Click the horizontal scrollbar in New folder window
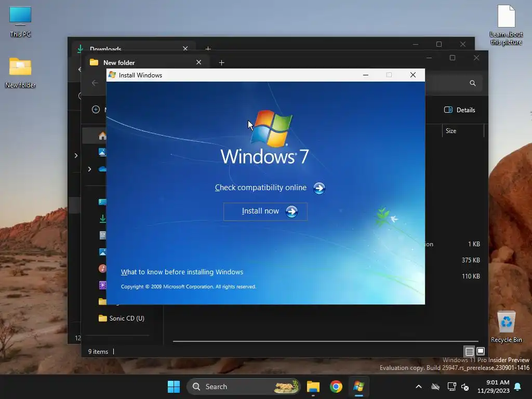This screenshot has height=399, width=532. [325, 341]
